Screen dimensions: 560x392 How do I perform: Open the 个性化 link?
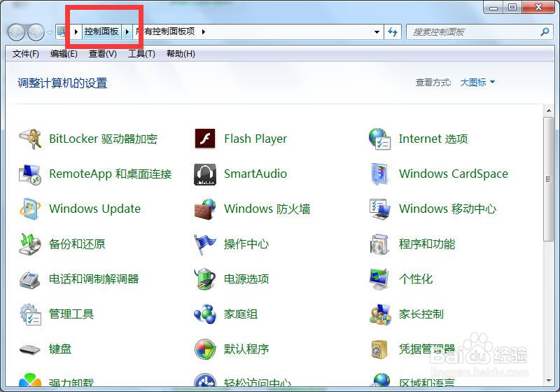tap(416, 279)
